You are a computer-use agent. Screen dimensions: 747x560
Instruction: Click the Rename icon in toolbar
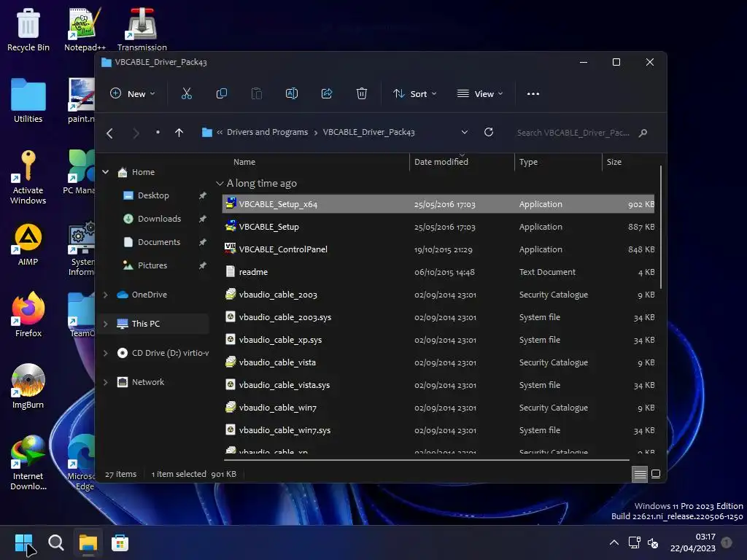[x=292, y=94]
